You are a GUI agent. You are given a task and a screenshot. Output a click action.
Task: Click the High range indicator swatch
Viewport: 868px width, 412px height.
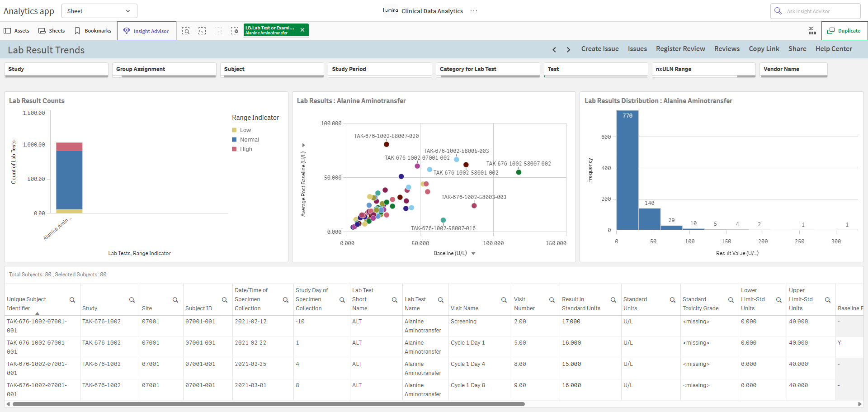coord(234,149)
